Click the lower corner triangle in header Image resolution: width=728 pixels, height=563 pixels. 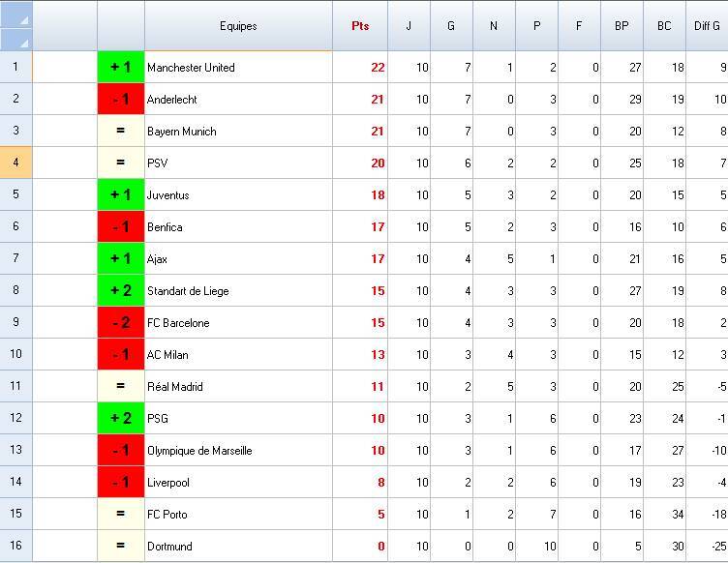coord(16,40)
